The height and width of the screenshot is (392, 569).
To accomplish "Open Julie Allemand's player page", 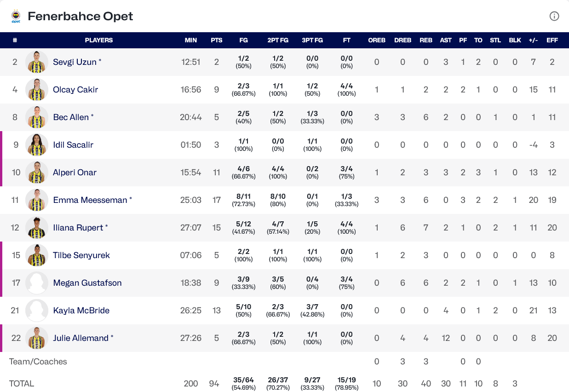I will point(80,338).
